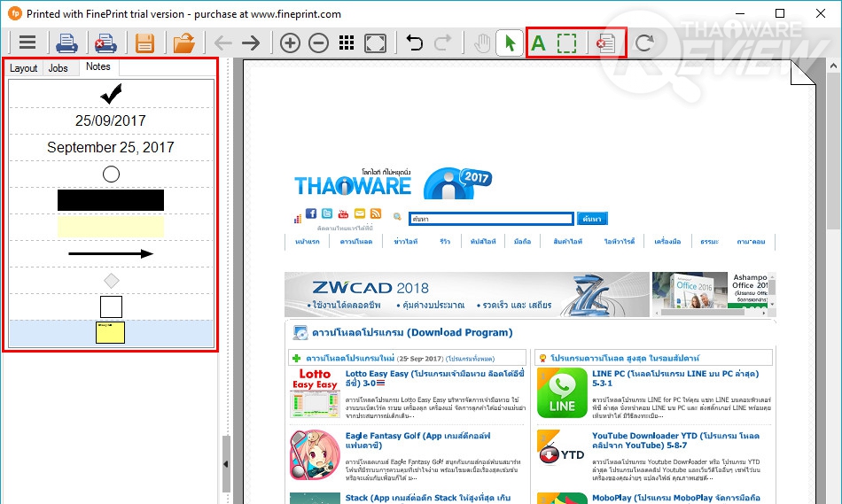Switch to the Notes tab

pos(98,66)
